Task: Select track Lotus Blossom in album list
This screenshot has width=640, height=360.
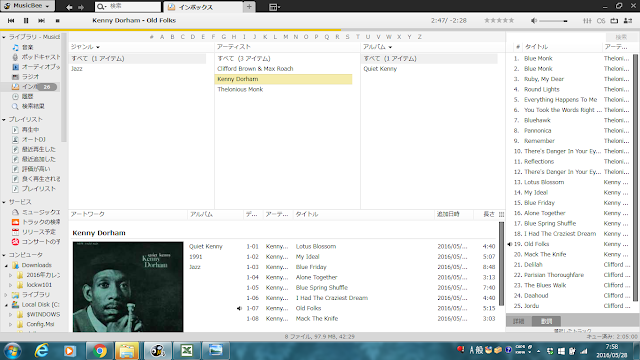Action: [x=316, y=247]
